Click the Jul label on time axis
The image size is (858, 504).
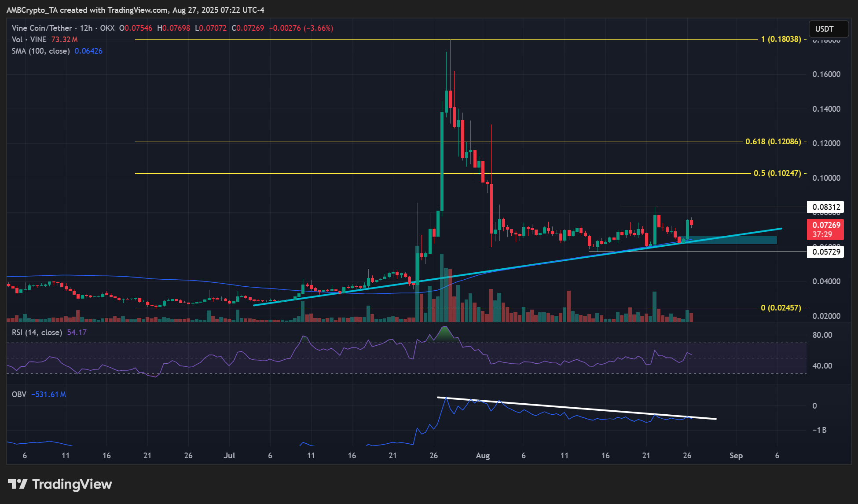[x=229, y=456]
